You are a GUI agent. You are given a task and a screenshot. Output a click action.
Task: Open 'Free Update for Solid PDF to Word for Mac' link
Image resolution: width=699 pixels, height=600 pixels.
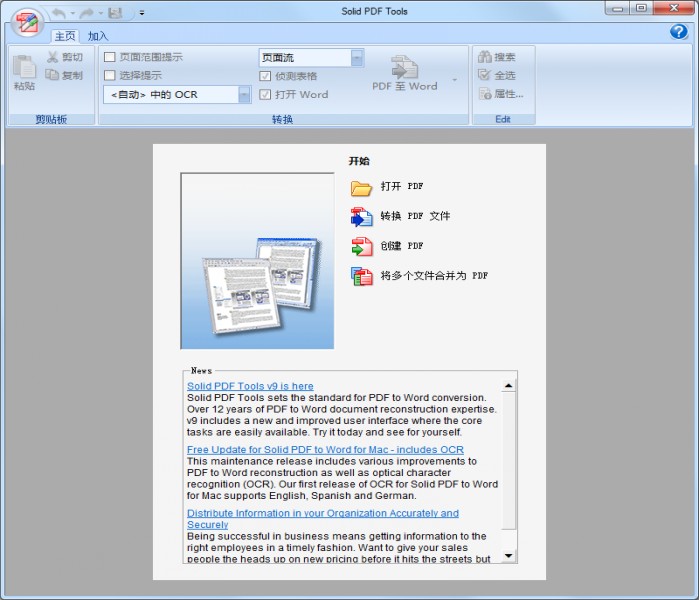(x=325, y=449)
